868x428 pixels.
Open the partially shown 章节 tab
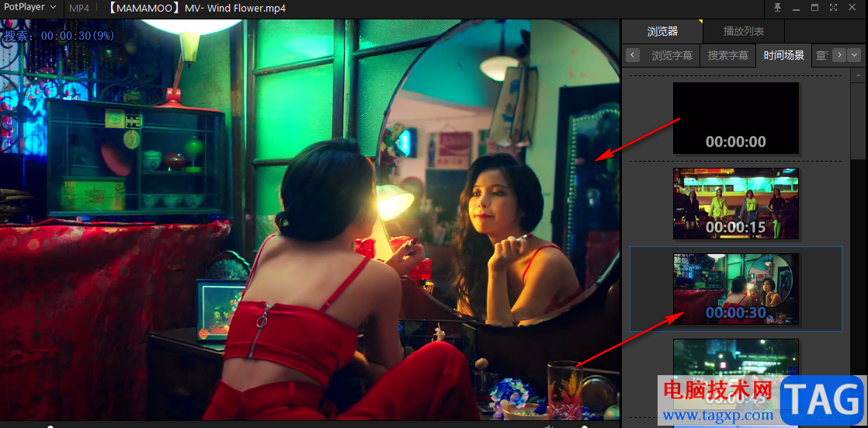pos(822,55)
